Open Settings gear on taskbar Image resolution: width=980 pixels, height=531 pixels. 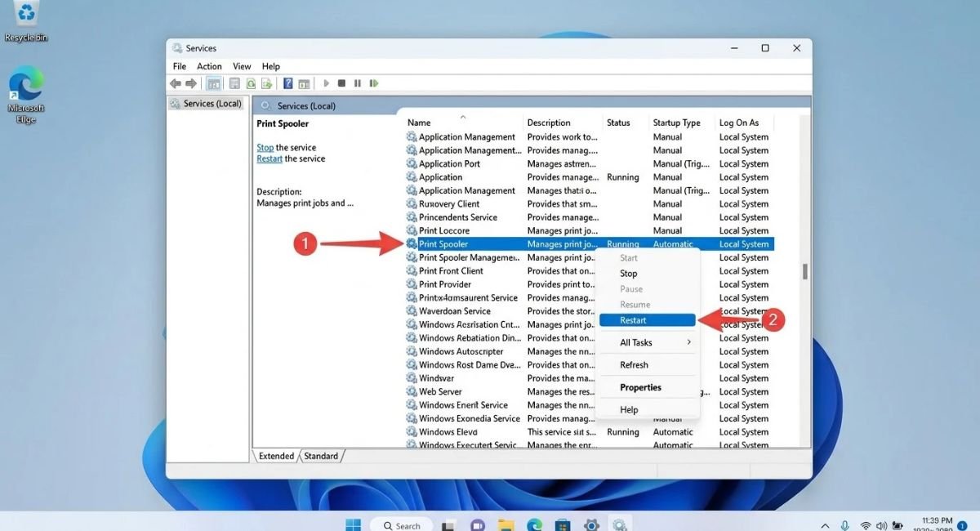tap(591, 525)
